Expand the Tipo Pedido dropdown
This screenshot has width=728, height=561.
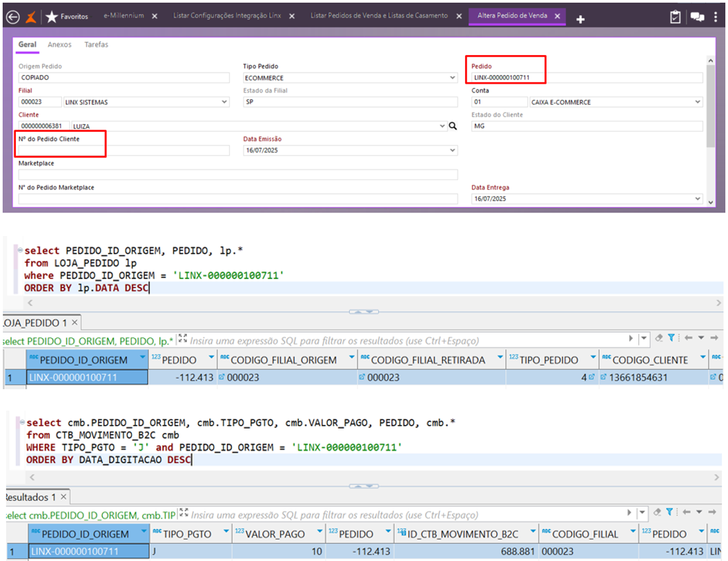pyautogui.click(x=453, y=77)
